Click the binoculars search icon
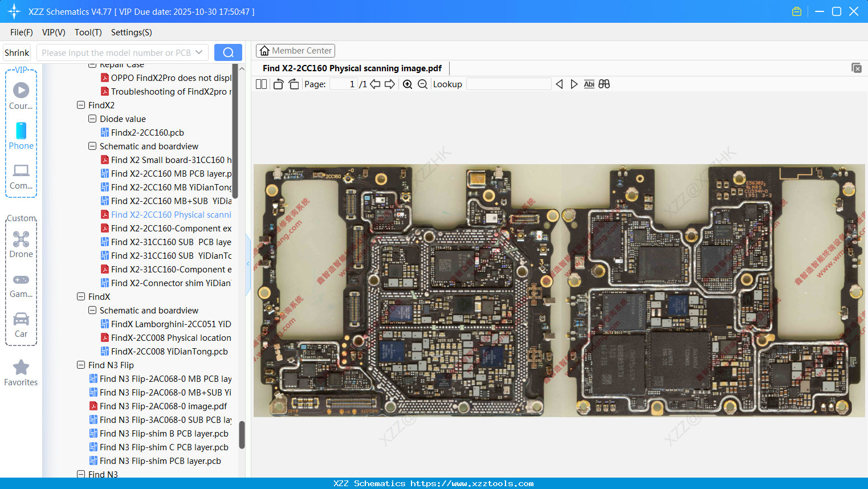This screenshot has height=489, width=868. point(604,84)
